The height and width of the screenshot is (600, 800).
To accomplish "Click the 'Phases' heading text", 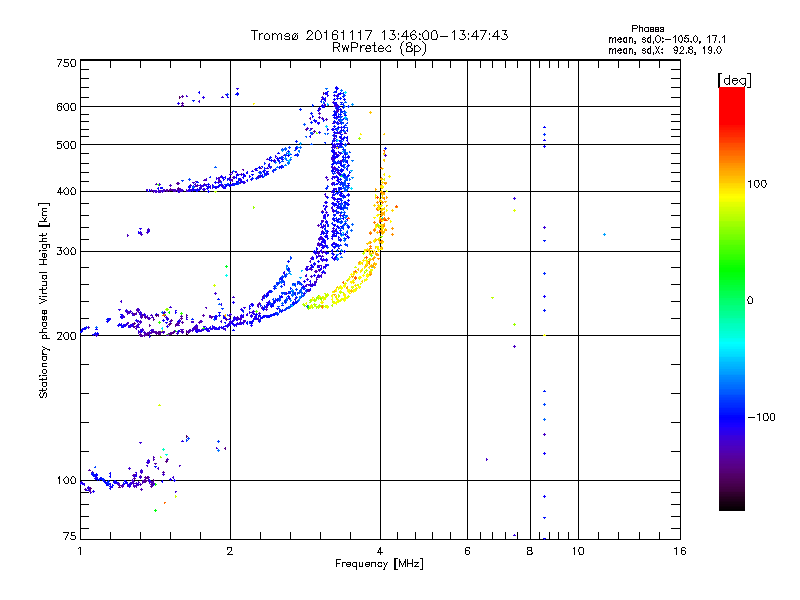I will pyautogui.click(x=647, y=29).
